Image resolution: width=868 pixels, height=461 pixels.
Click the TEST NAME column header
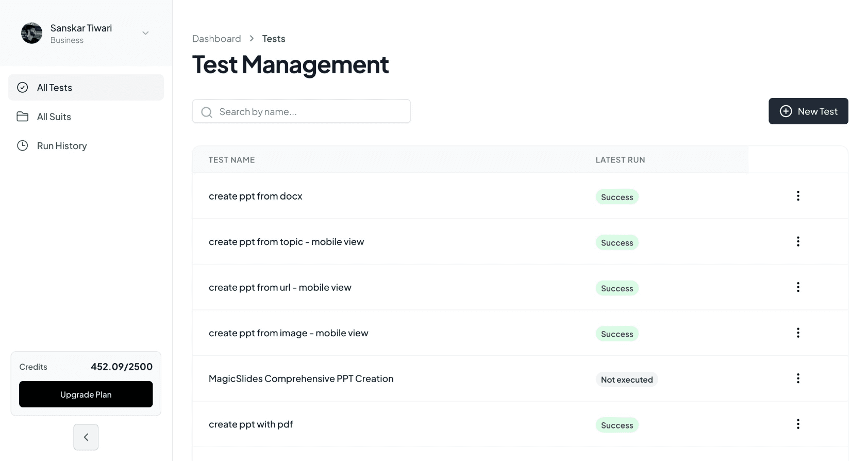point(232,160)
